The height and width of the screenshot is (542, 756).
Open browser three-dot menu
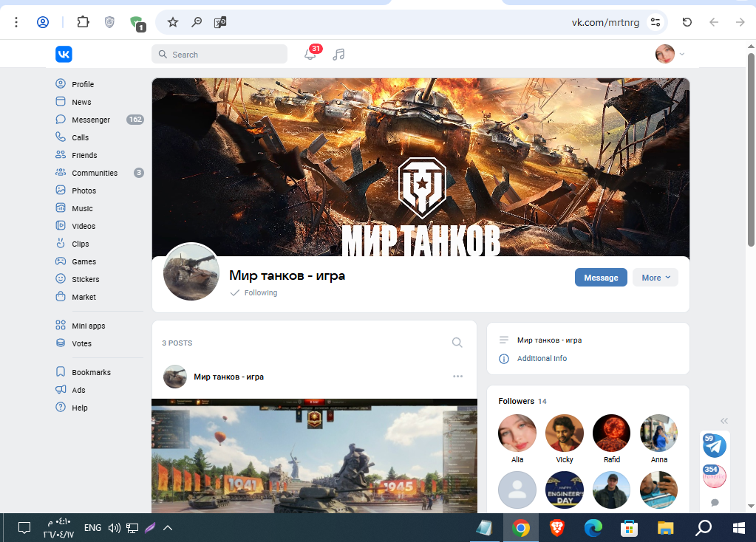16,22
